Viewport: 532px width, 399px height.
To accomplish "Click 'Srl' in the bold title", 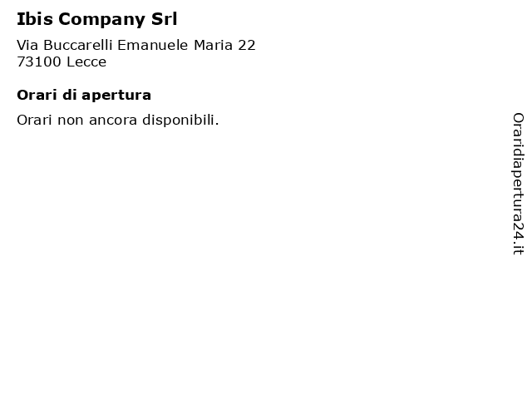I will [x=165, y=19].
